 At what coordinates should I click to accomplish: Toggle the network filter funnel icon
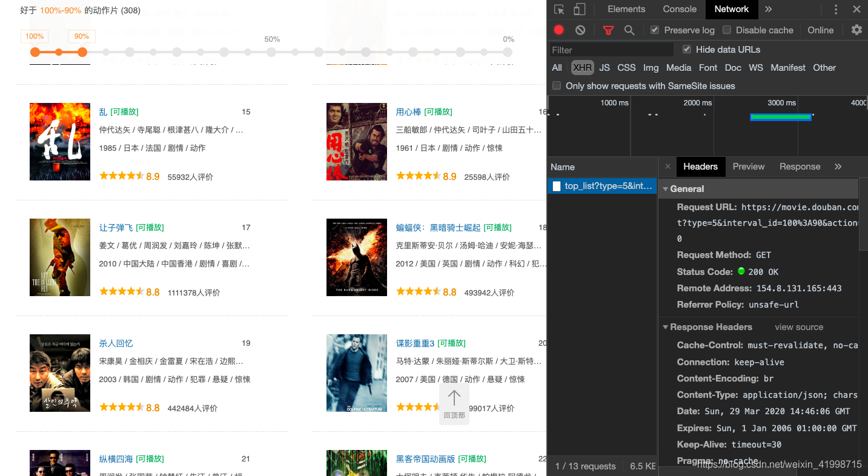point(608,30)
